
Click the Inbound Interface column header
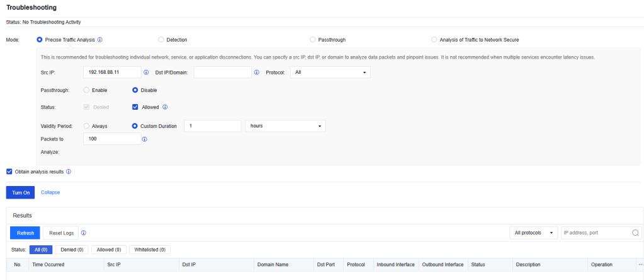click(395, 264)
